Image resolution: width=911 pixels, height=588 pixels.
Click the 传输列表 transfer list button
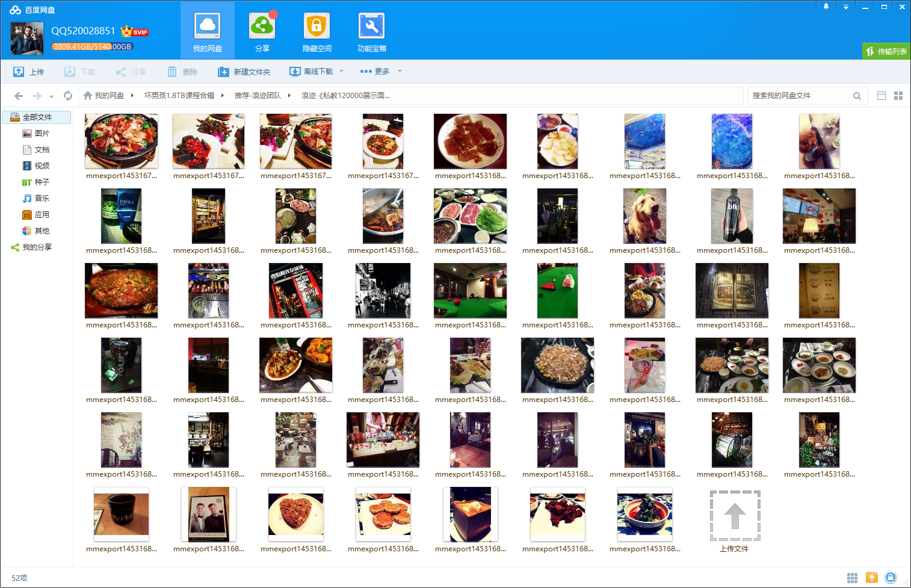886,51
